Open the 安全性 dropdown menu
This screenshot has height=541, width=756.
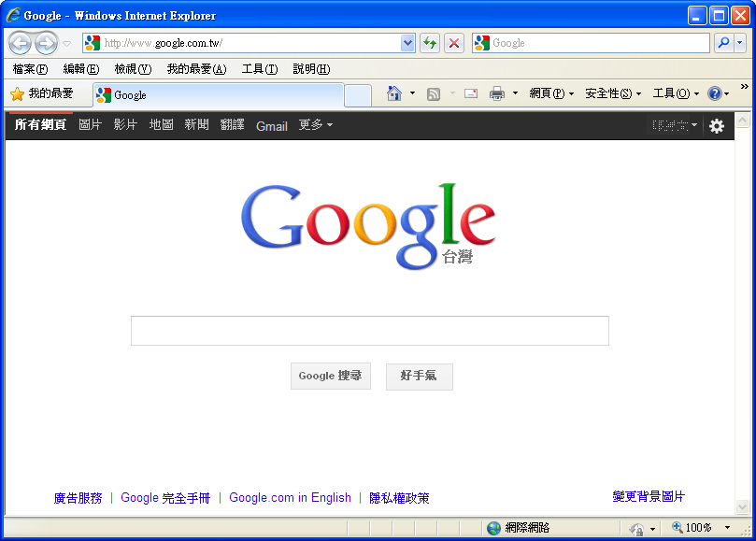pos(613,93)
